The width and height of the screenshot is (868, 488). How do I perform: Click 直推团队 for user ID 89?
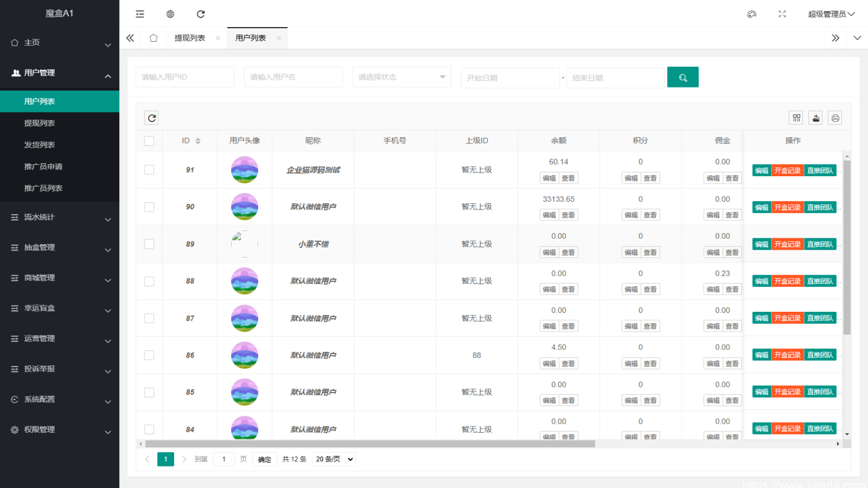(x=820, y=244)
